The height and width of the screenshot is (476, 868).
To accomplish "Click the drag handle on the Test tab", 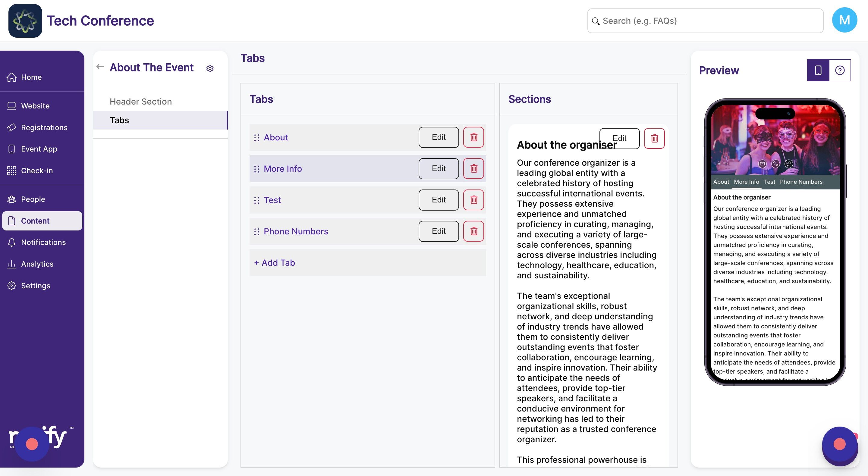I will pos(256,200).
